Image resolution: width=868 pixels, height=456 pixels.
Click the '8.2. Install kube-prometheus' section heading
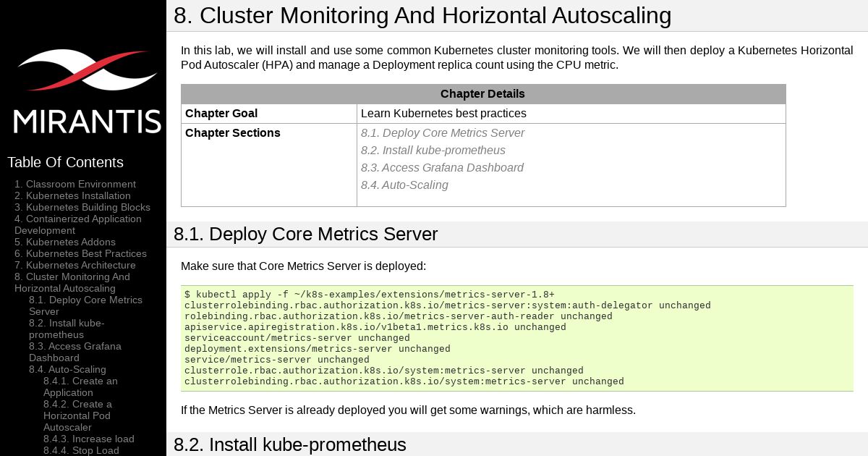coord(289,444)
